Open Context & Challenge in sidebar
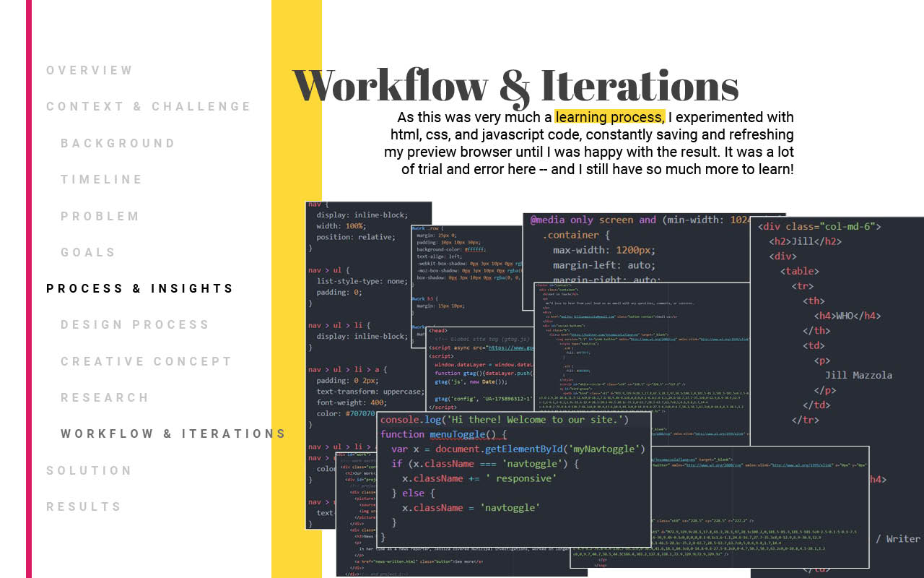Screen dimensions: 924x578 point(149,106)
